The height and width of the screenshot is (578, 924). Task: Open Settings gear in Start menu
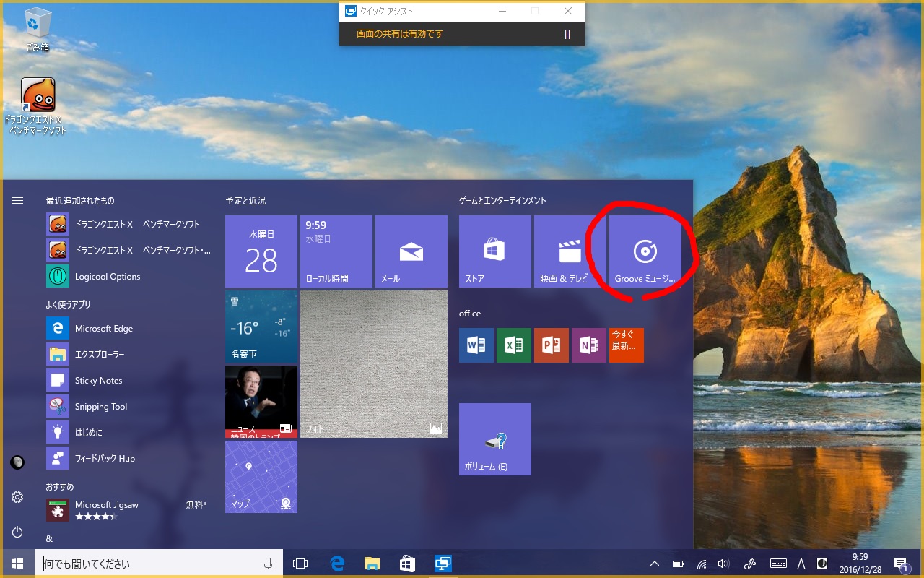point(17,497)
